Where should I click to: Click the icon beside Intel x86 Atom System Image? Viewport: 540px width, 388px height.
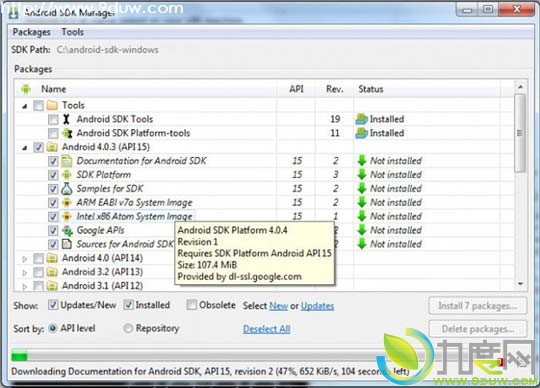(66, 216)
